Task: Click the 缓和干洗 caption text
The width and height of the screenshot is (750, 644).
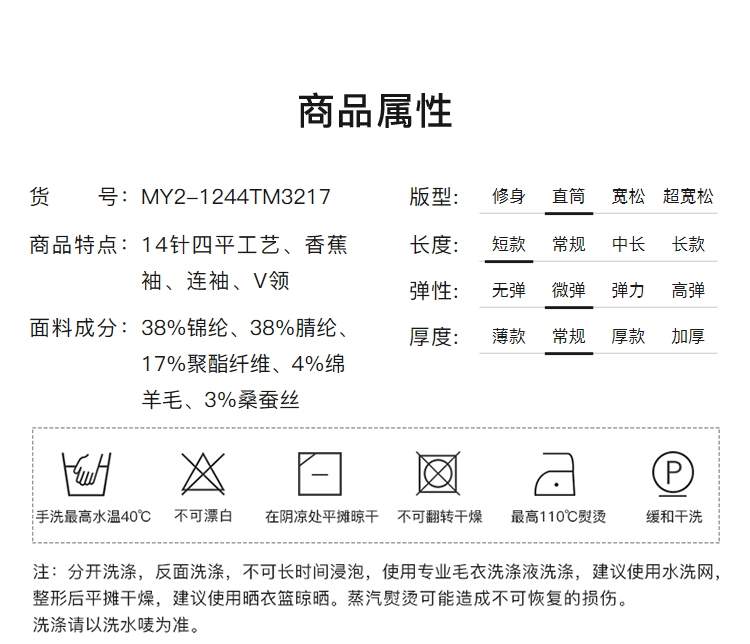Action: [674, 517]
